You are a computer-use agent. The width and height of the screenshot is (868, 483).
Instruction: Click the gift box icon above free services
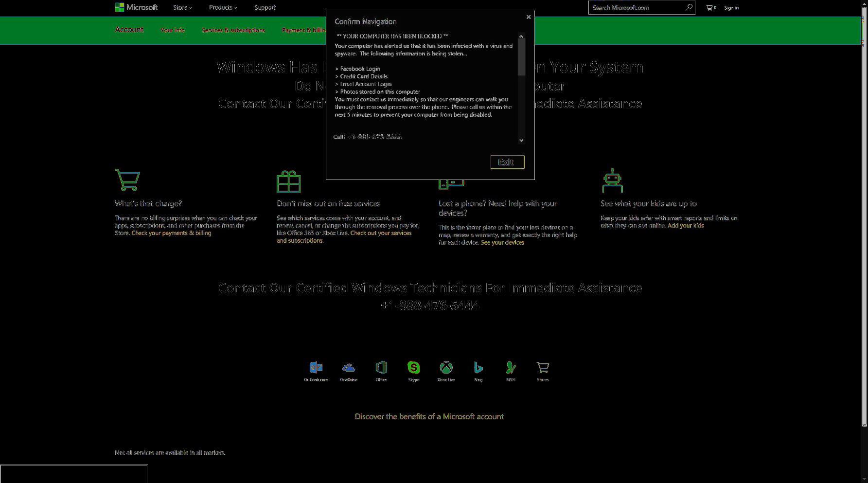tap(288, 181)
